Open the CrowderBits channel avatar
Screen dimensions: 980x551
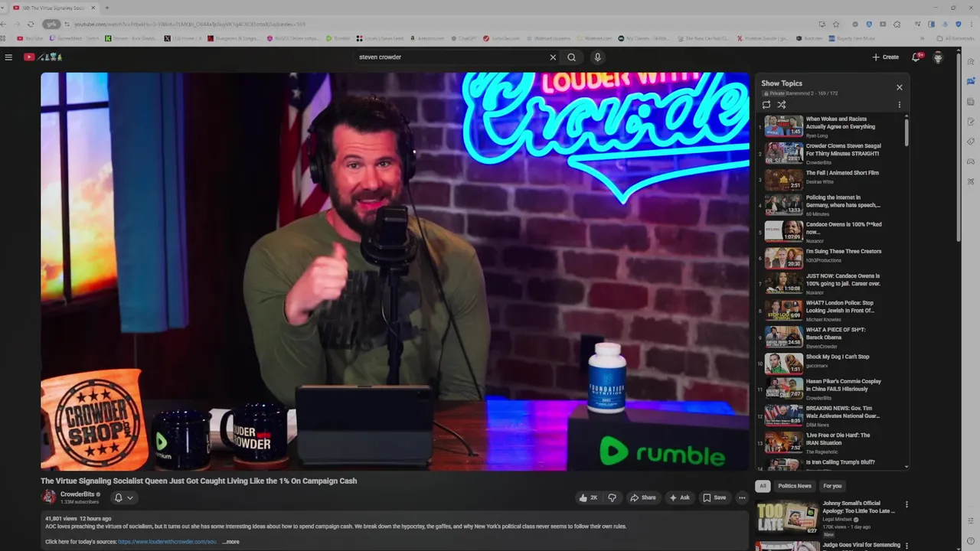pyautogui.click(x=49, y=497)
